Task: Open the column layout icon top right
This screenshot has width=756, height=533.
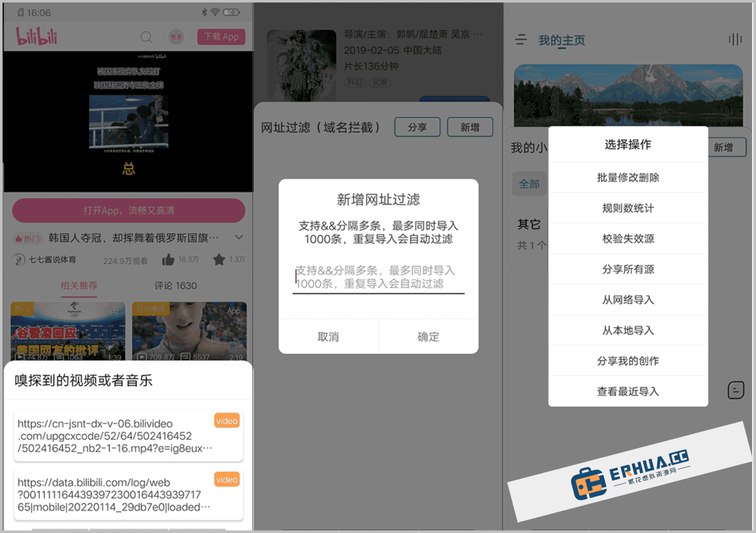Action: [x=735, y=39]
